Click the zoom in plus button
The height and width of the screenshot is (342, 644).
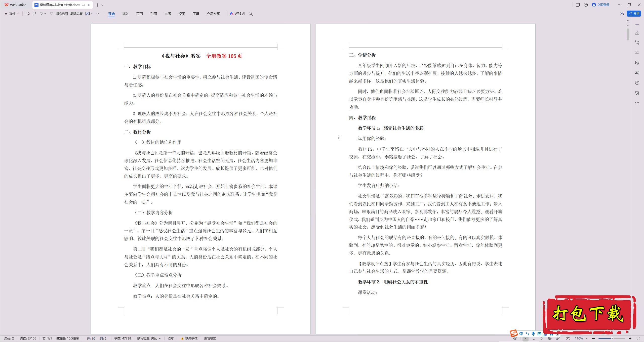click(x=630, y=338)
